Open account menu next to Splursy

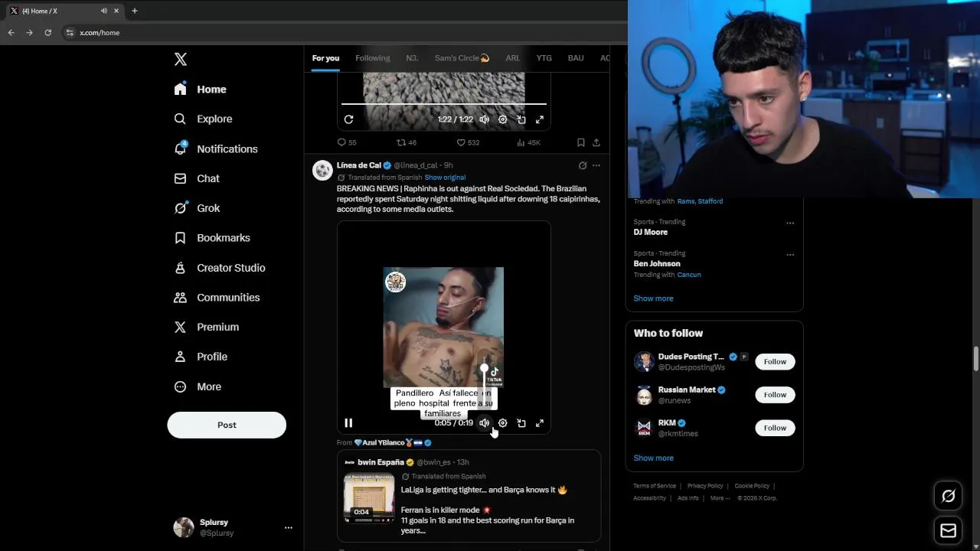point(289,527)
